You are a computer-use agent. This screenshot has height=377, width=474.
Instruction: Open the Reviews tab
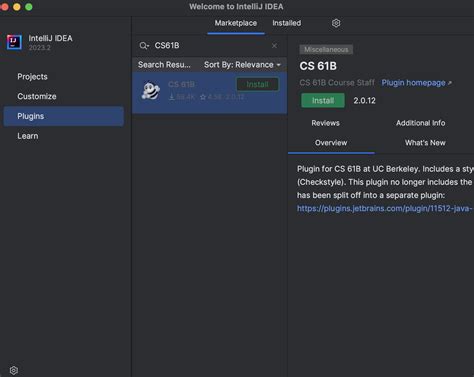point(325,123)
